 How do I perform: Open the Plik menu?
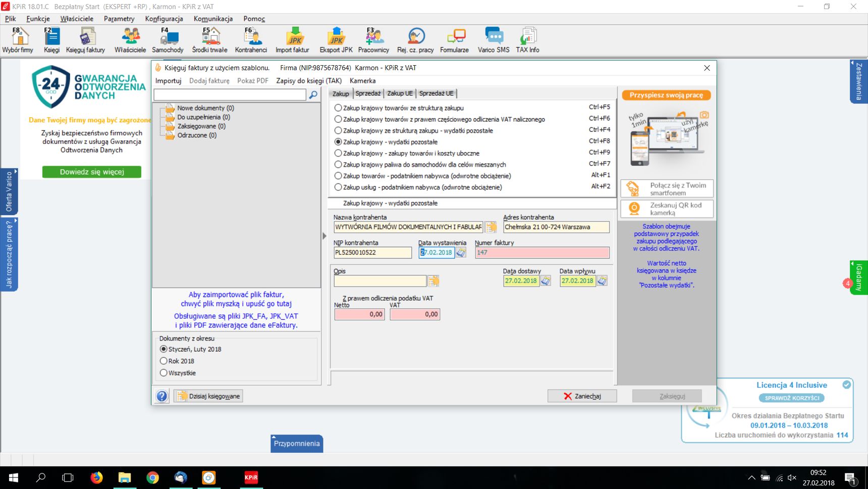[11, 19]
